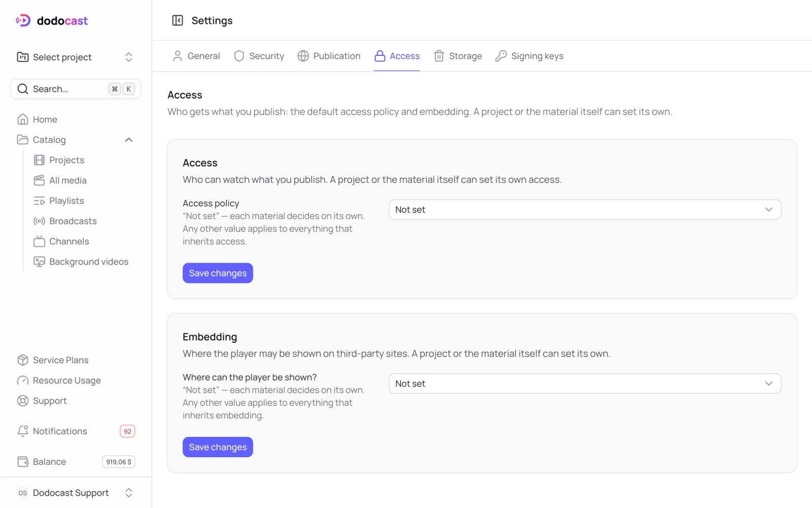Click the dodocast logo

[x=52, y=21]
